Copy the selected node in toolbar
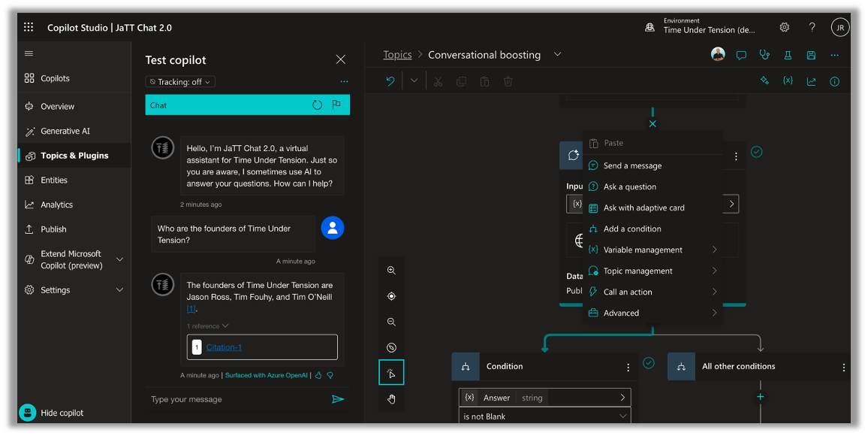868x436 pixels. click(461, 81)
